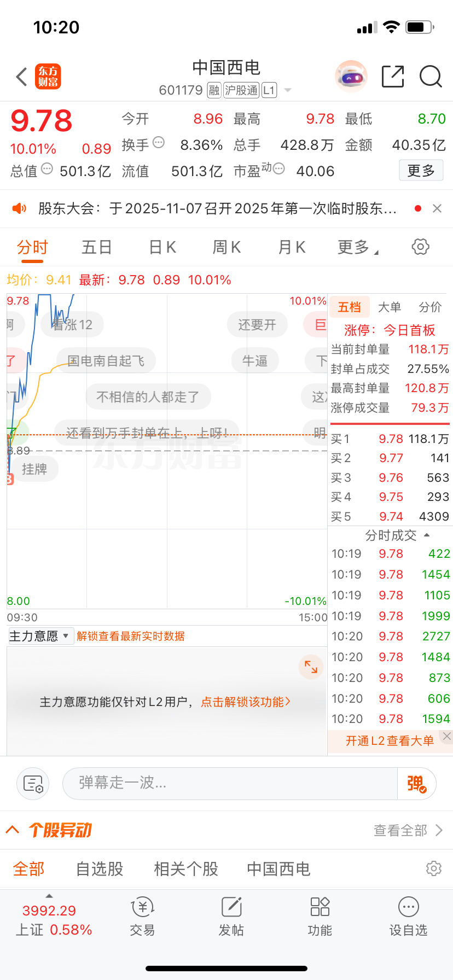This screenshot has height=980, width=453.
Task: Open 发帖 post icon
Action: [231, 917]
